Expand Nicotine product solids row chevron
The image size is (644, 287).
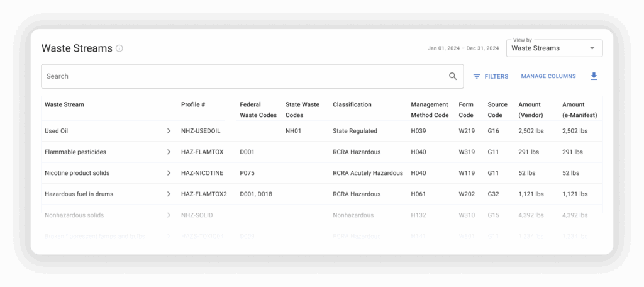[x=169, y=173]
